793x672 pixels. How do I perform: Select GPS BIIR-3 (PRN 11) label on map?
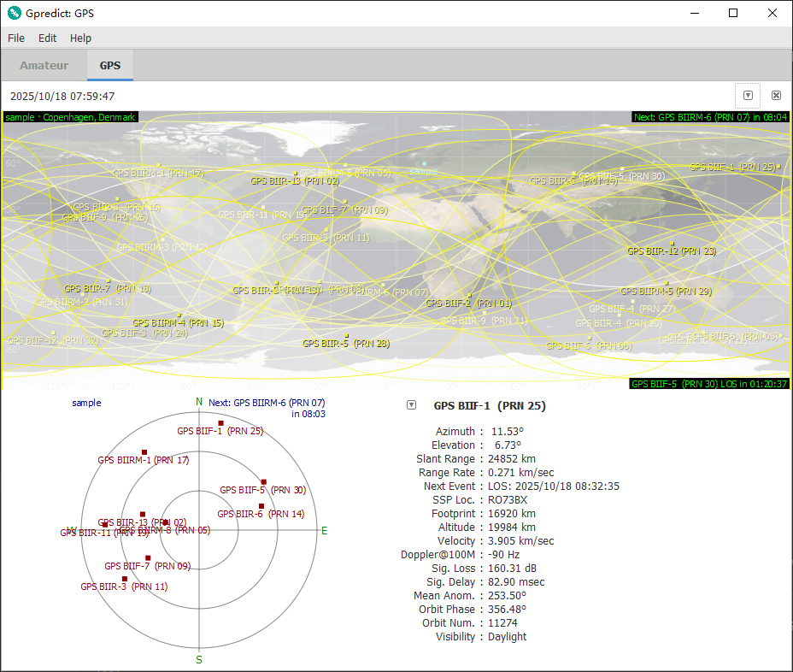[326, 238]
